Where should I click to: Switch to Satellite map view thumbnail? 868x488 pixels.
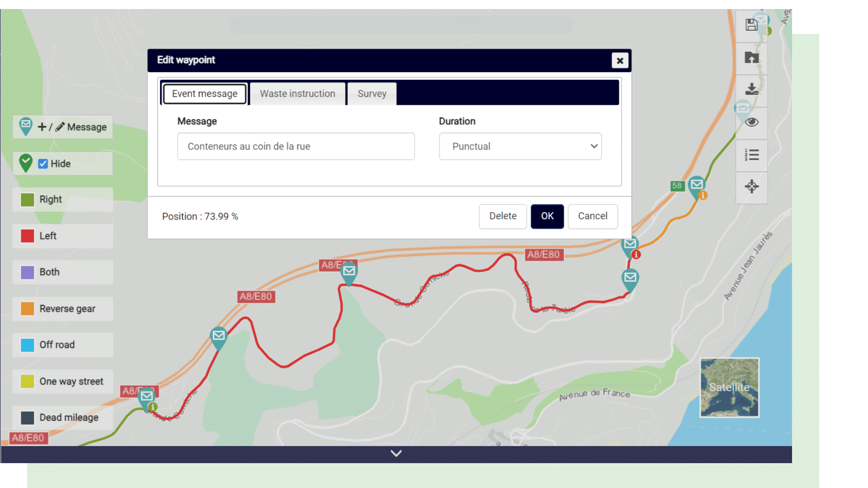point(729,387)
